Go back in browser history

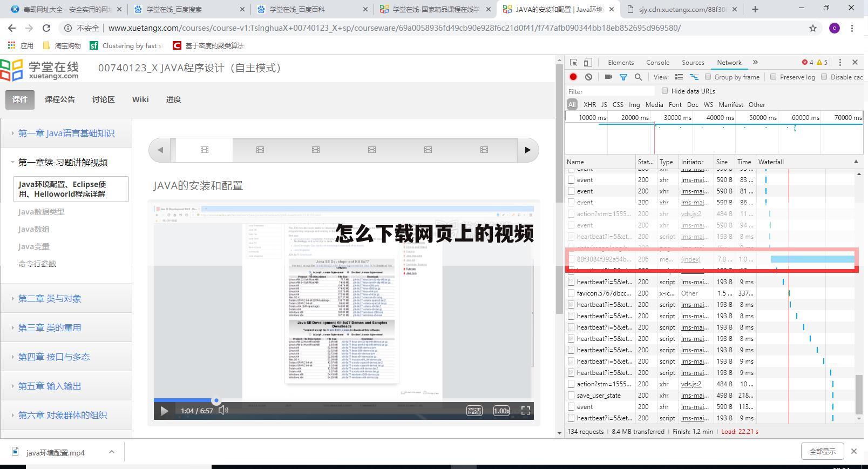pyautogui.click(x=12, y=28)
